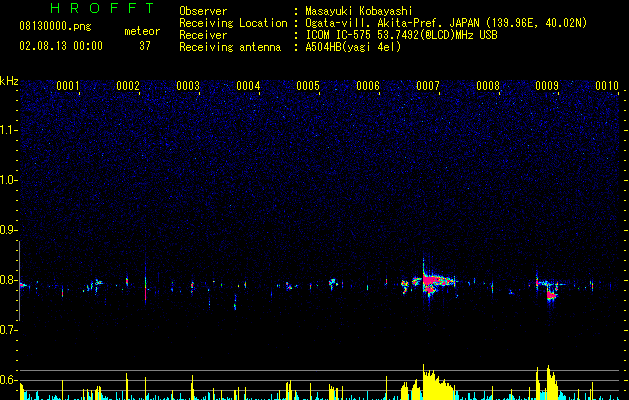629x400 pixels.
Task: Click the ICOM IC-575 receiver text
Action: [401, 35]
